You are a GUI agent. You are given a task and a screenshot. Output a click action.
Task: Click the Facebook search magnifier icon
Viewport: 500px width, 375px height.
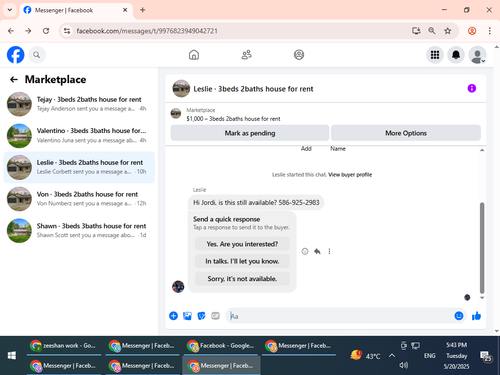tap(37, 55)
